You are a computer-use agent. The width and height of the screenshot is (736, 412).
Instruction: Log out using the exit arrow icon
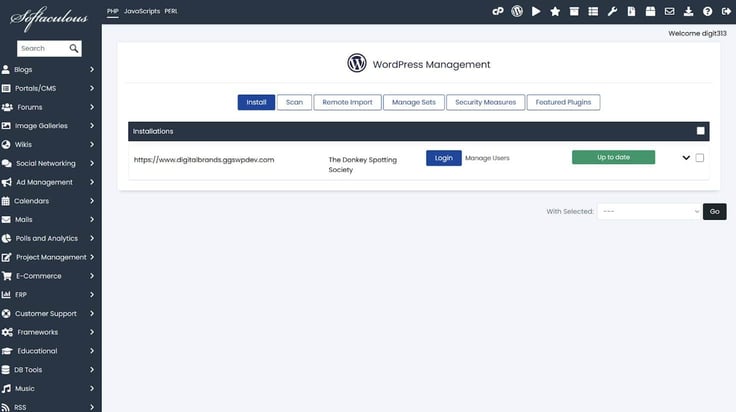(727, 11)
